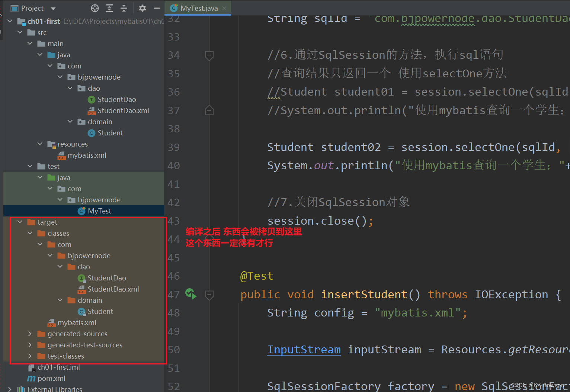
Task: Collapse the test folder chevron
Action: tap(30, 166)
